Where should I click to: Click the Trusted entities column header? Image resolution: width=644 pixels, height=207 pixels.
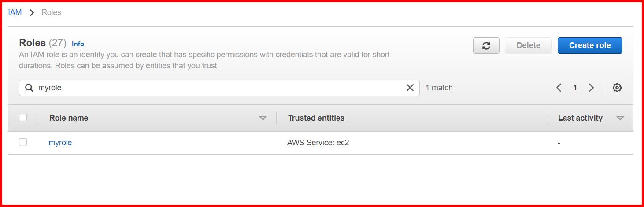316,118
